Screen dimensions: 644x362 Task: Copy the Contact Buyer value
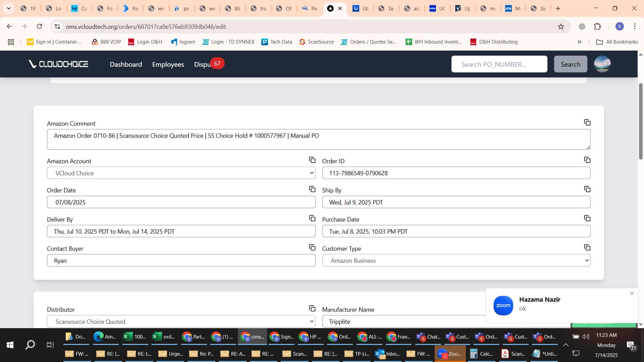(x=312, y=247)
